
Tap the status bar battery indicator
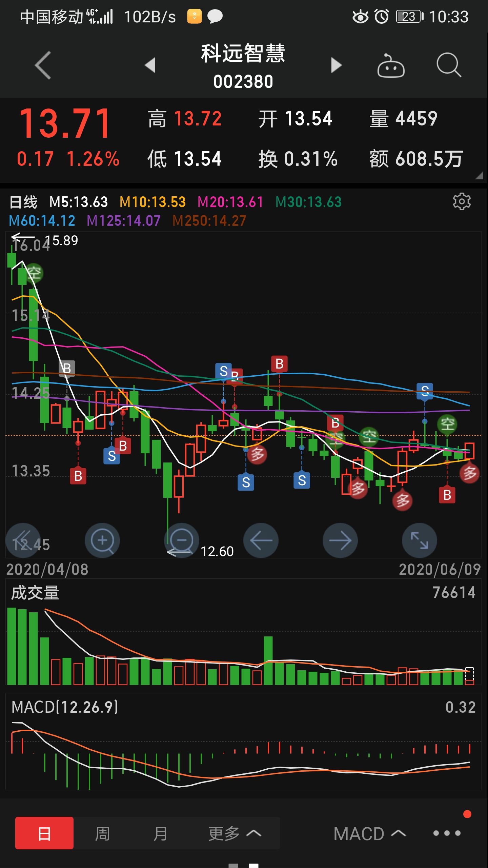click(x=410, y=17)
